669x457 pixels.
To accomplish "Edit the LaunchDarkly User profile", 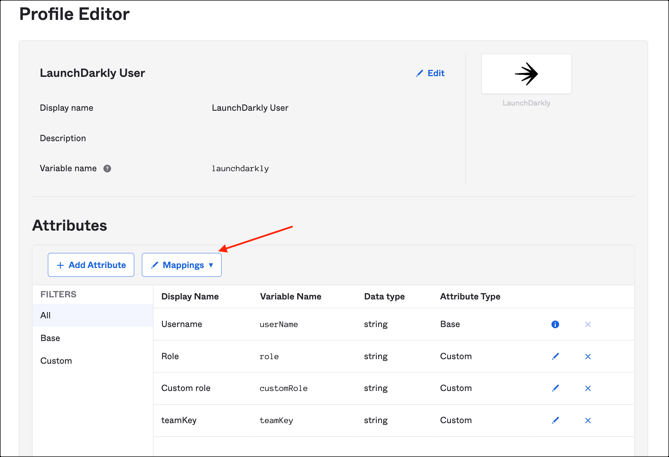I will [x=430, y=73].
